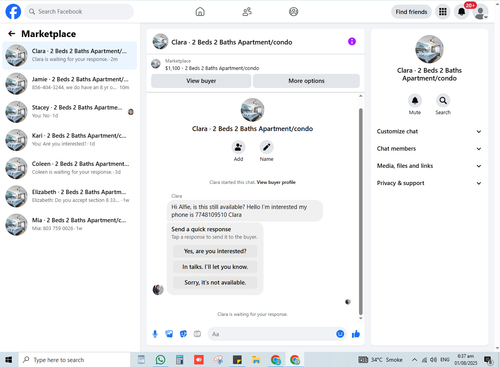Mute this conversation via bell icon
This screenshot has height=367, width=500.
pyautogui.click(x=415, y=100)
